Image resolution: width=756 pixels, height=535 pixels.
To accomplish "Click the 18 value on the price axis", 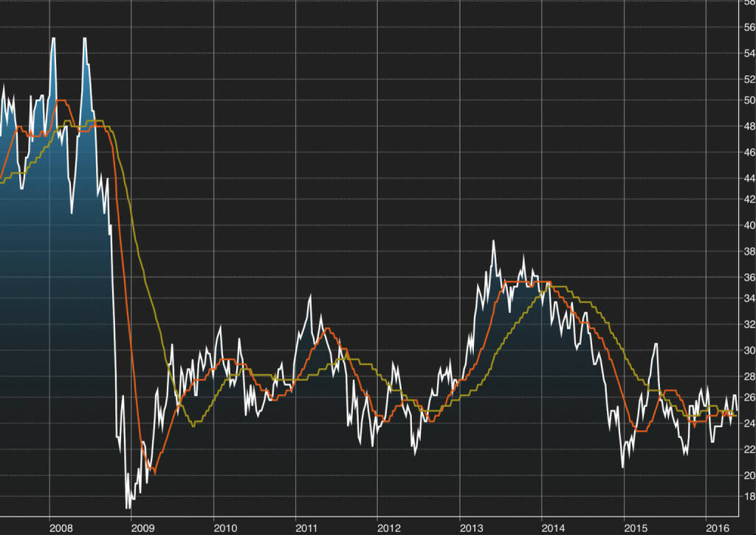I will point(749,496).
